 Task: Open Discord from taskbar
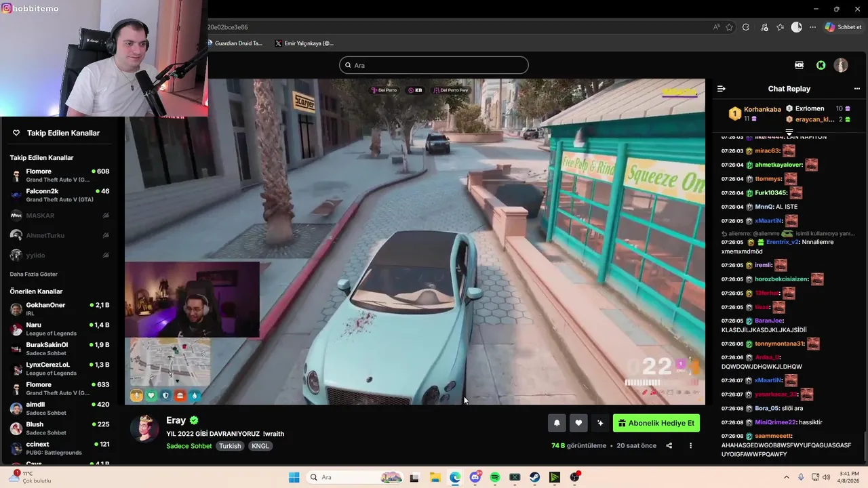pos(475,477)
